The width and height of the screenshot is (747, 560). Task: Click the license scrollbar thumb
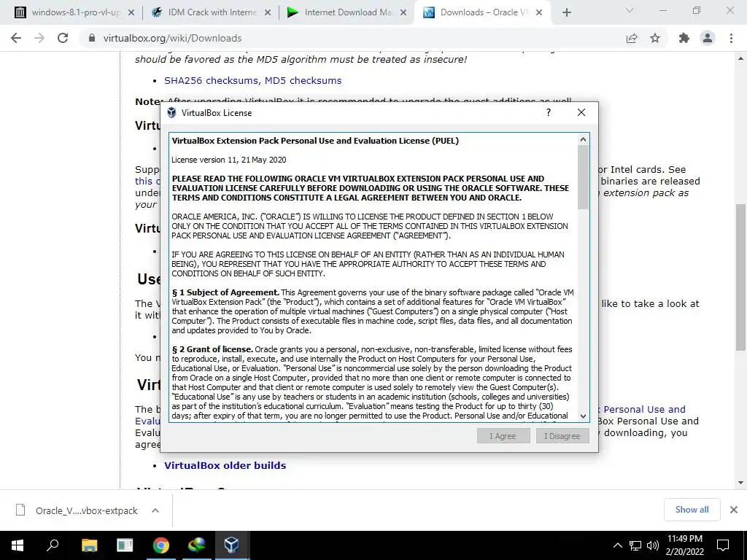click(x=583, y=176)
